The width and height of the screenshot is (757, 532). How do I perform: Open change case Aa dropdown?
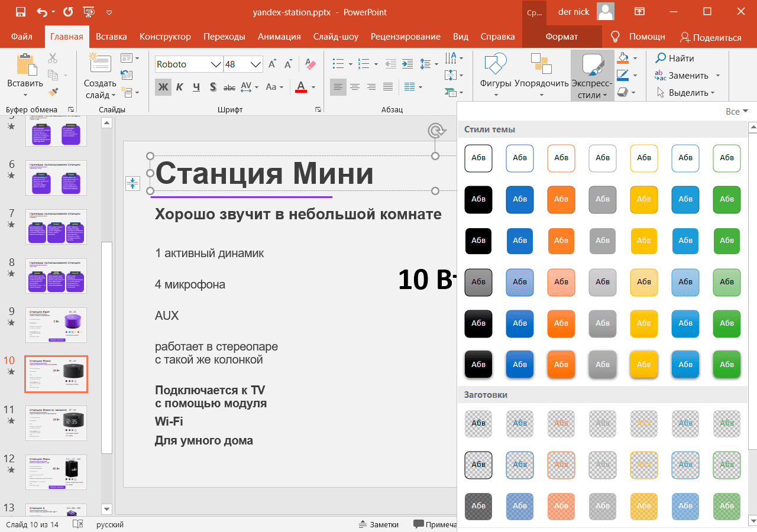click(274, 87)
